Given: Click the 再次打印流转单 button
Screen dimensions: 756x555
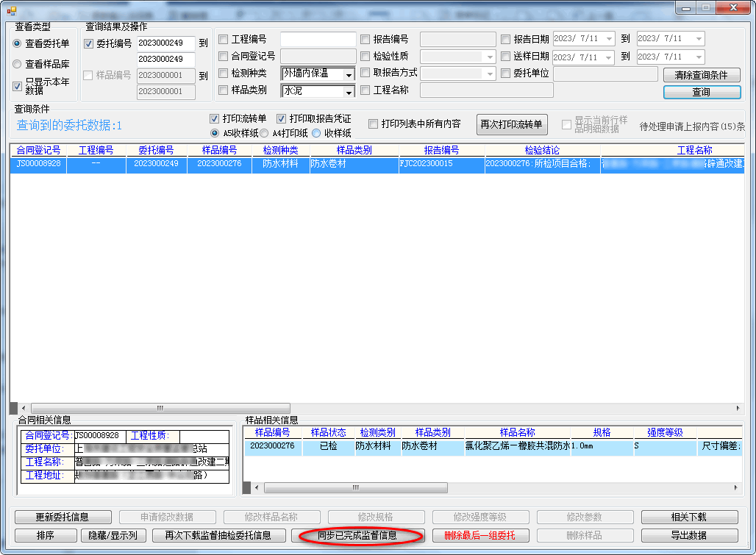Looking at the screenshot, I should tap(511, 124).
